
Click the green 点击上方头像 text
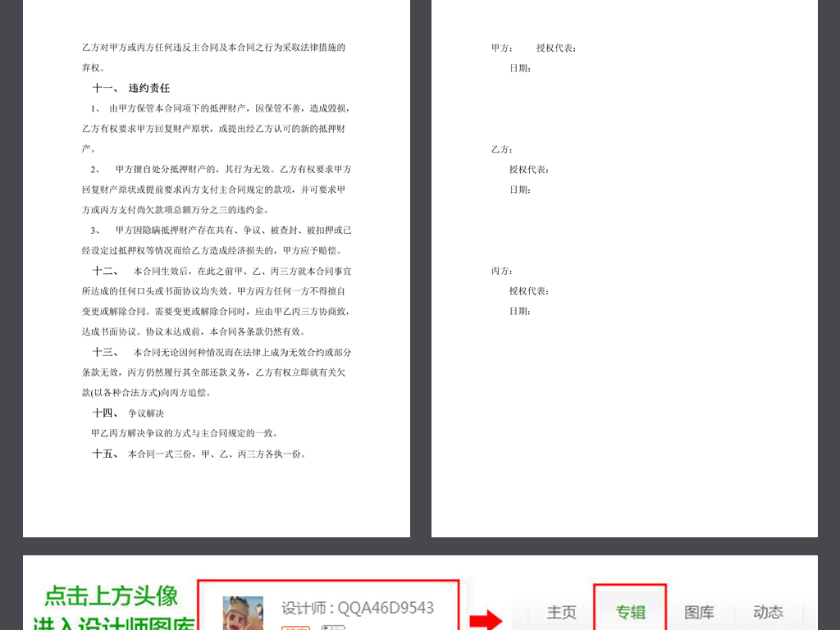pyautogui.click(x=111, y=596)
